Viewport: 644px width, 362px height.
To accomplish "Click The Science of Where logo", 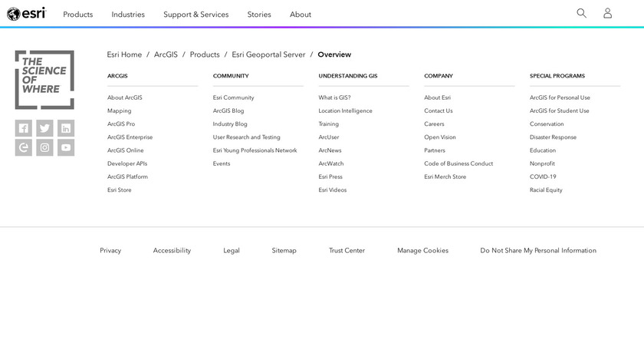I will pyautogui.click(x=44, y=79).
